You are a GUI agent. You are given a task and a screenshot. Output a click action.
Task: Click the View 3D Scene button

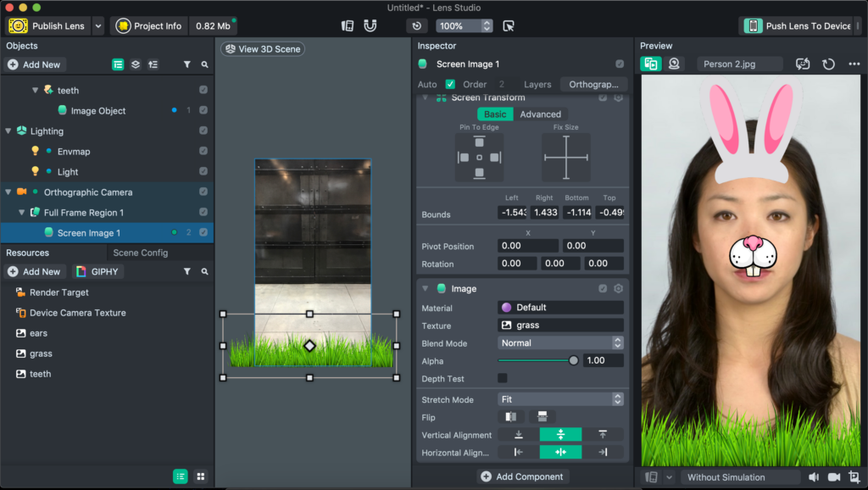click(x=263, y=48)
